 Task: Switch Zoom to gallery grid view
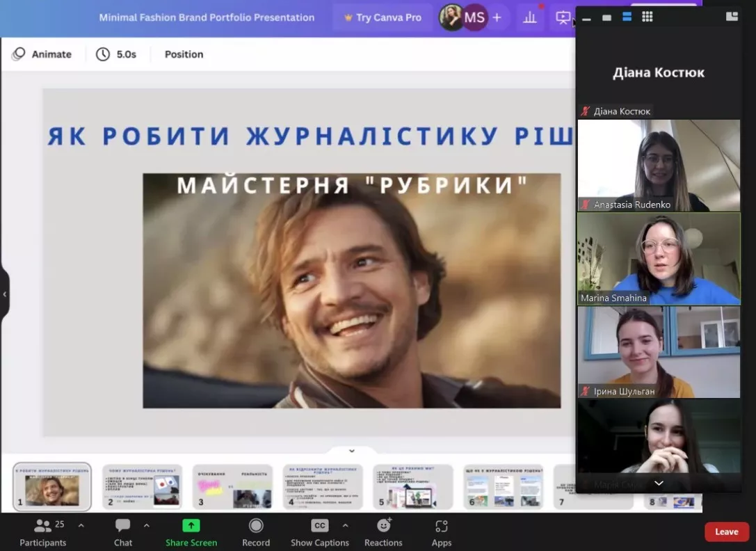[647, 15]
